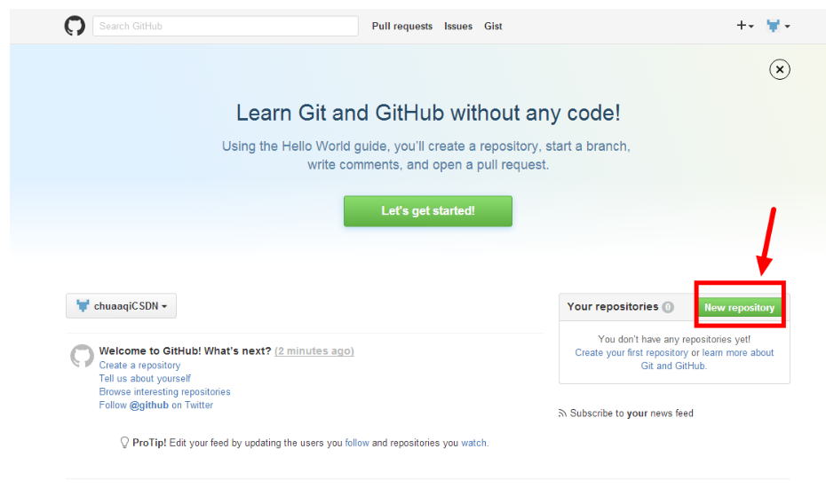
Task: Open the plus create-new dropdown
Action: (745, 25)
